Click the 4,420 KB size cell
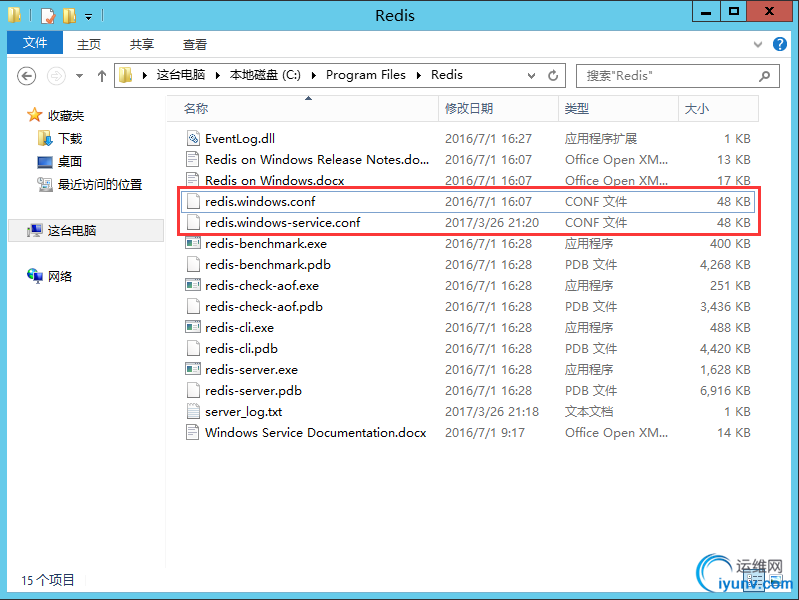 (x=725, y=349)
